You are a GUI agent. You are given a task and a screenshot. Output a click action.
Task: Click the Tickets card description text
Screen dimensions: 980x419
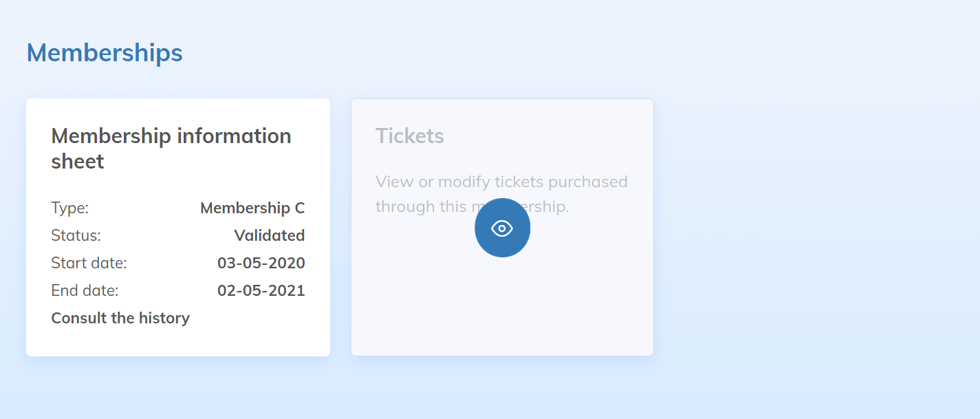(501, 182)
